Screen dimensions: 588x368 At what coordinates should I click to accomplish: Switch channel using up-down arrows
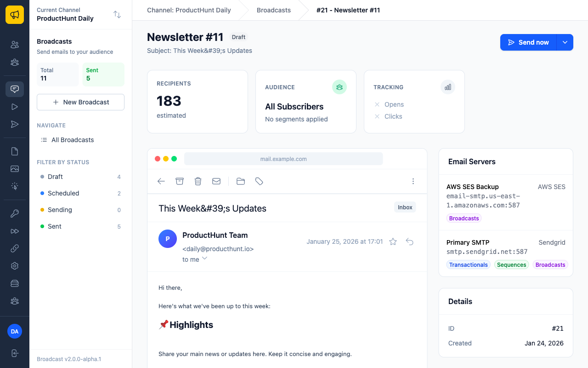pyautogui.click(x=117, y=15)
